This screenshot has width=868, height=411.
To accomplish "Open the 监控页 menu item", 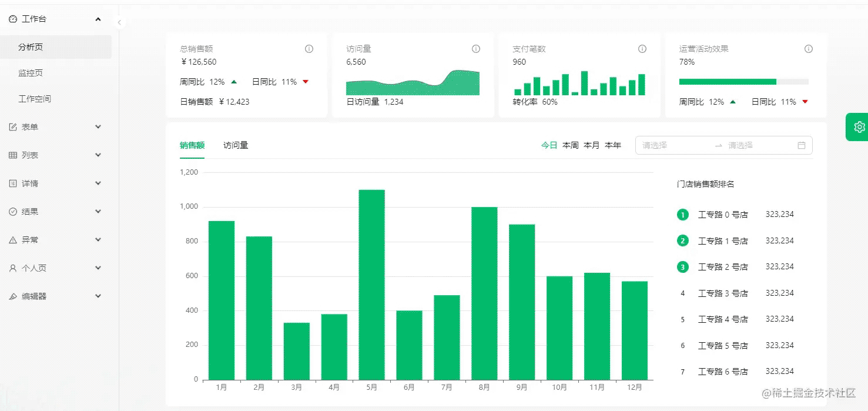I will tap(56, 73).
